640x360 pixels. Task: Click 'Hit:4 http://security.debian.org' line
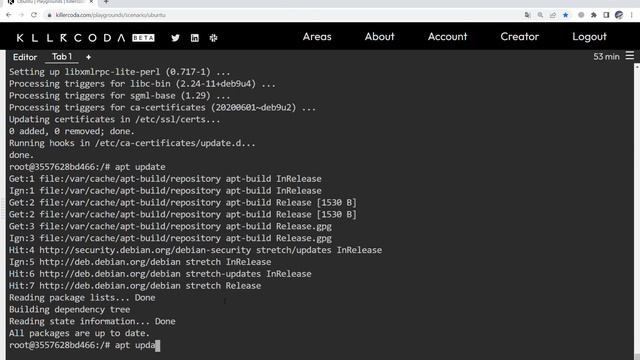196,250
